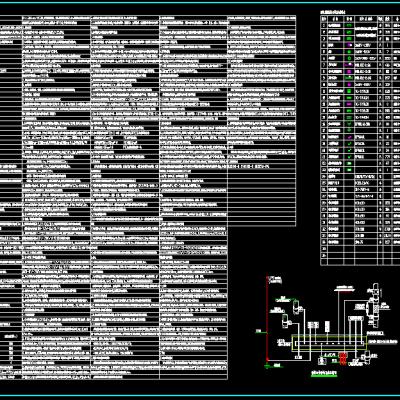Click the title above the legend symbol table
400x400 pixels.
[x=334, y=12]
